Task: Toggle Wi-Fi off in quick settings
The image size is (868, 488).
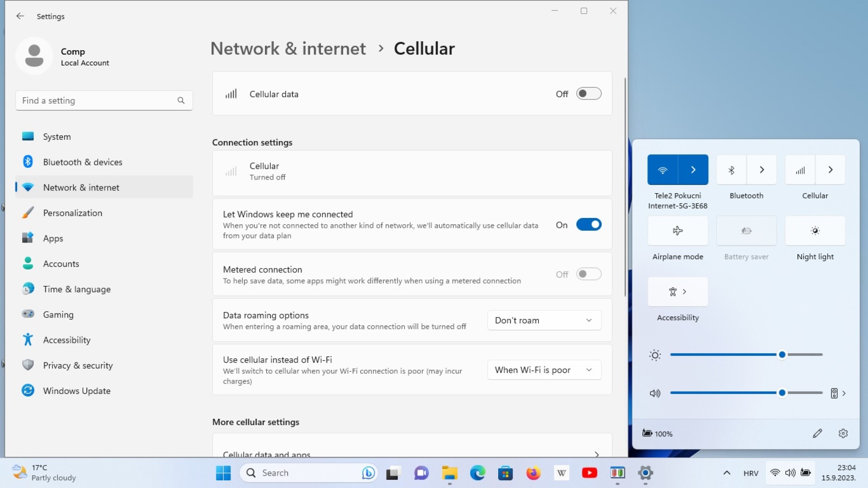Action: click(663, 170)
